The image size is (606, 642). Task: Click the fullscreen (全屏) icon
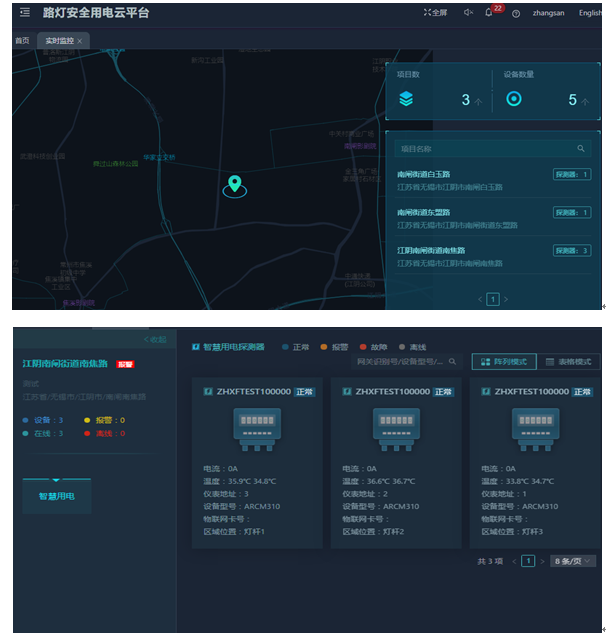point(435,13)
